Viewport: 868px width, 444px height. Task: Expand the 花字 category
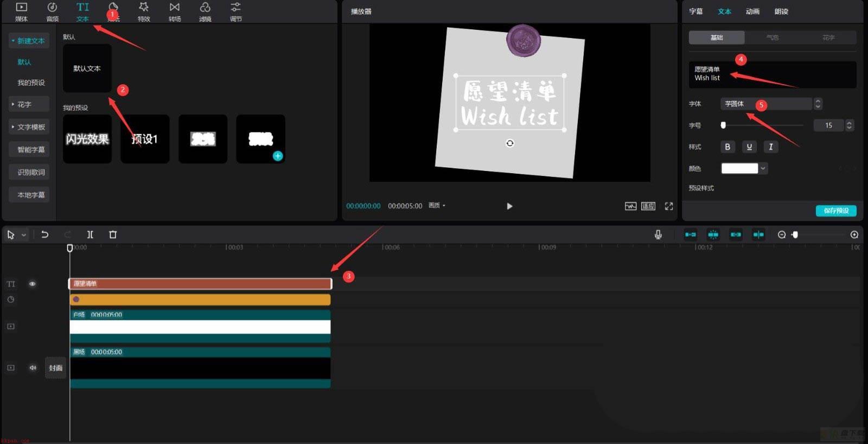[x=29, y=104]
